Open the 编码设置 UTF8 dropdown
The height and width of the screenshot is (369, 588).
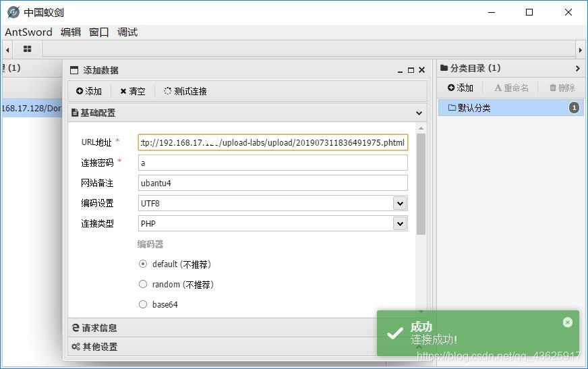point(400,203)
